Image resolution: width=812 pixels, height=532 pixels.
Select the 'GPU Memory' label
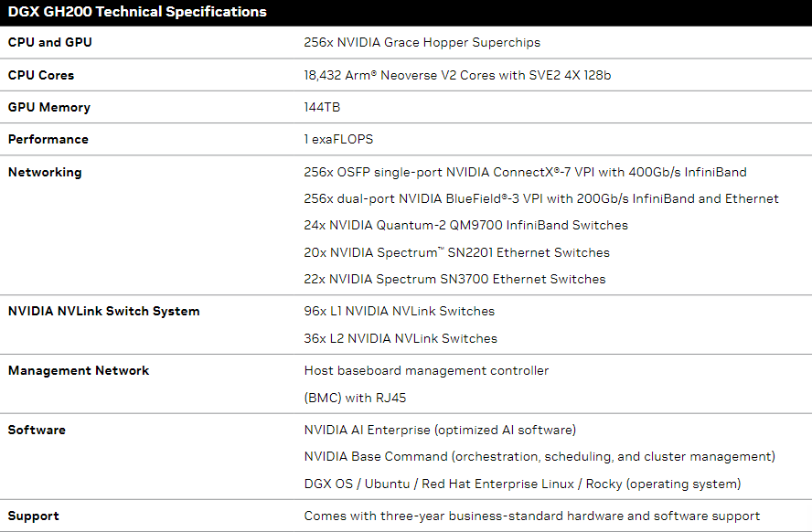click(x=49, y=107)
